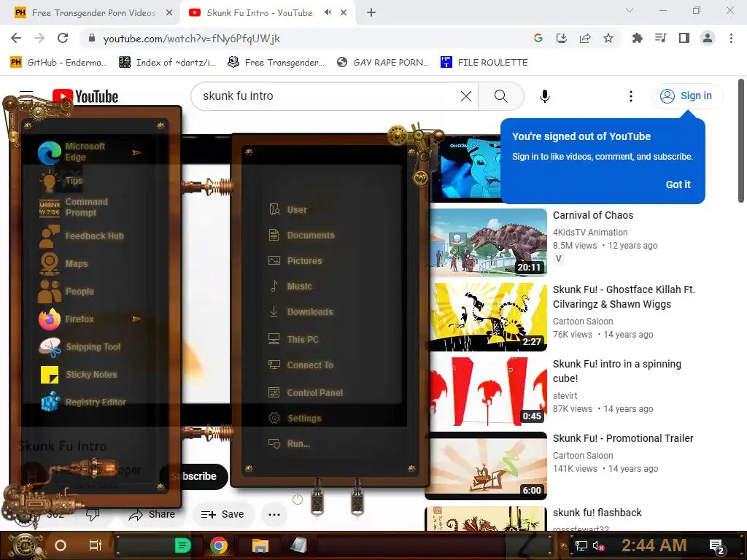Open File Explorer from taskbar
Image resolution: width=747 pixels, height=560 pixels.
tap(260, 545)
